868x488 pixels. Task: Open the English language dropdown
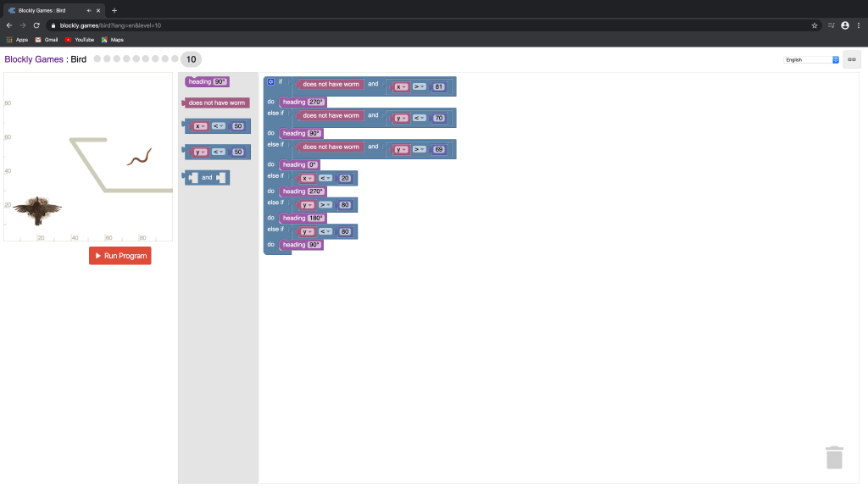pos(811,60)
